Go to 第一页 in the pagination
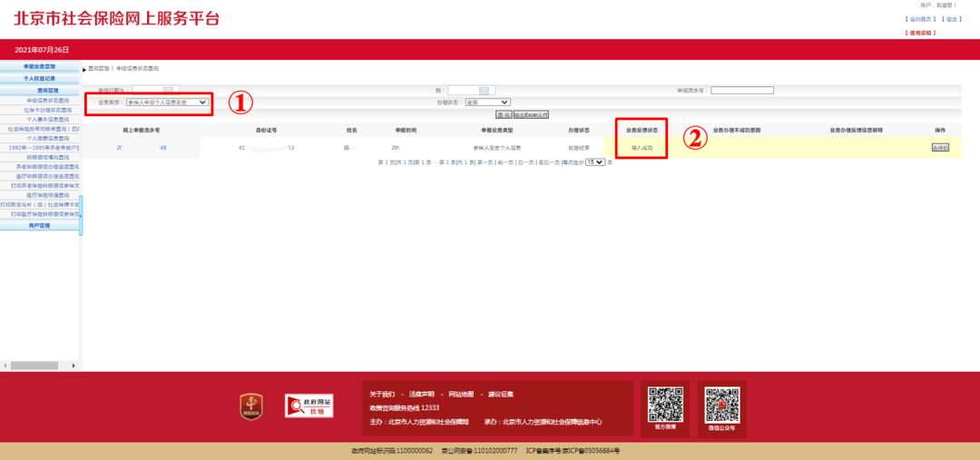Image resolution: width=980 pixels, height=460 pixels. point(485,161)
